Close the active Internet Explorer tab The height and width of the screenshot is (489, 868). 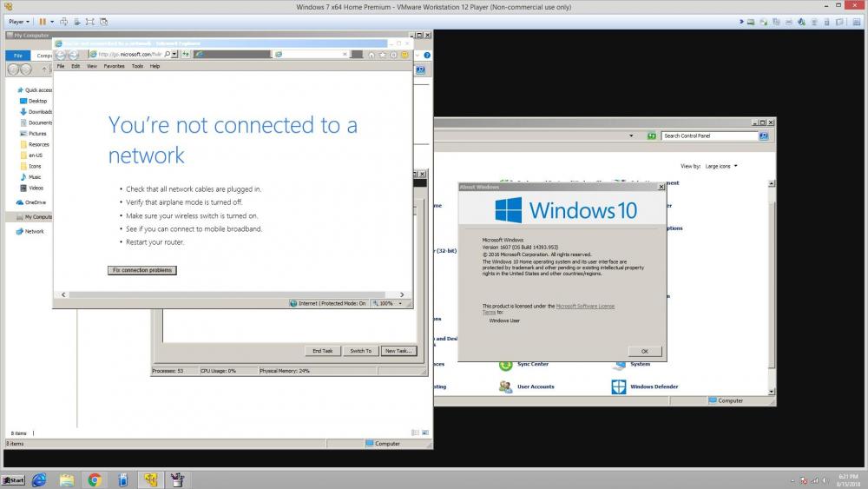pos(345,54)
